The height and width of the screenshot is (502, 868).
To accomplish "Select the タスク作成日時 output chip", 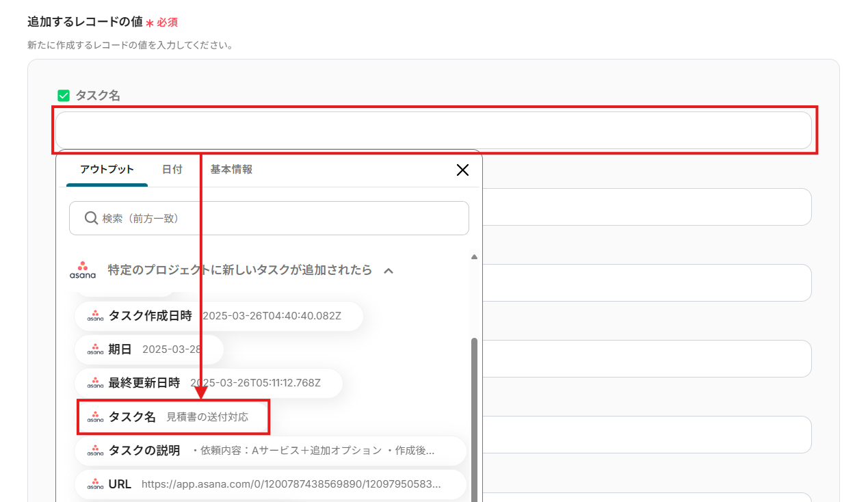I will pos(219,316).
